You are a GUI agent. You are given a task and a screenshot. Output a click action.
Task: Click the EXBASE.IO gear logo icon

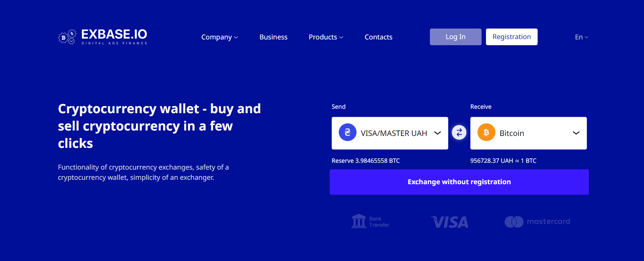[67, 37]
